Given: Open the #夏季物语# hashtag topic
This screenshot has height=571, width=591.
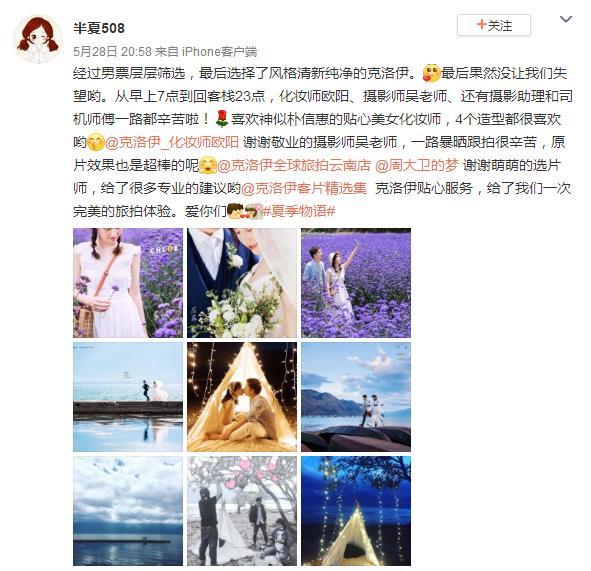Looking at the screenshot, I should click(x=299, y=211).
